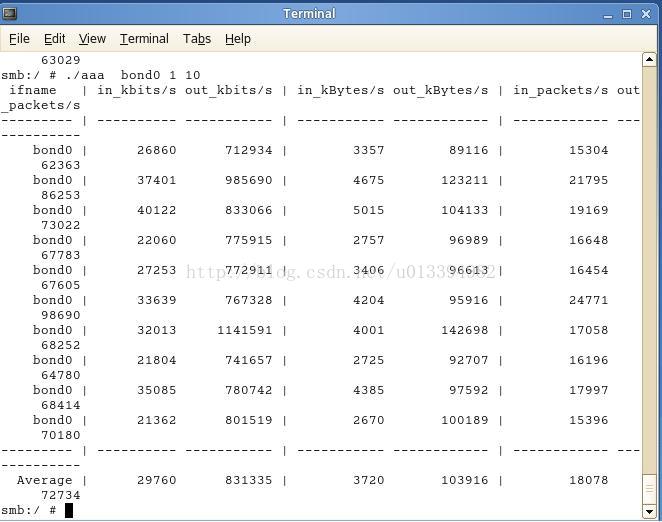Open the View menu
Viewport: 662px width, 522px height.
click(92, 39)
